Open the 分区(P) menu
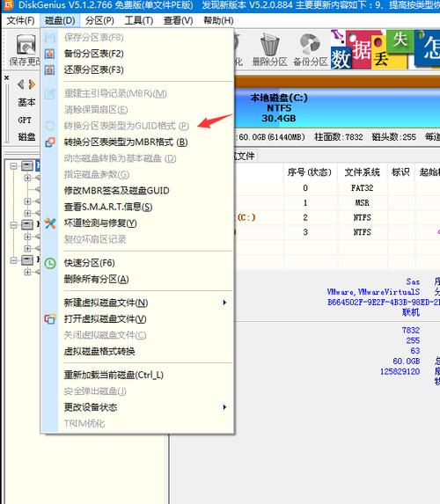Screen dimensions: 440x504 click(99, 20)
